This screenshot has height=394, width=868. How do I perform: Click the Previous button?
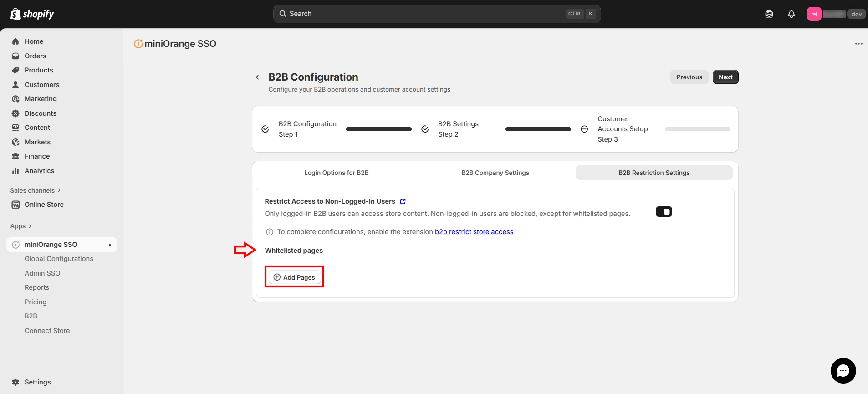pyautogui.click(x=689, y=77)
